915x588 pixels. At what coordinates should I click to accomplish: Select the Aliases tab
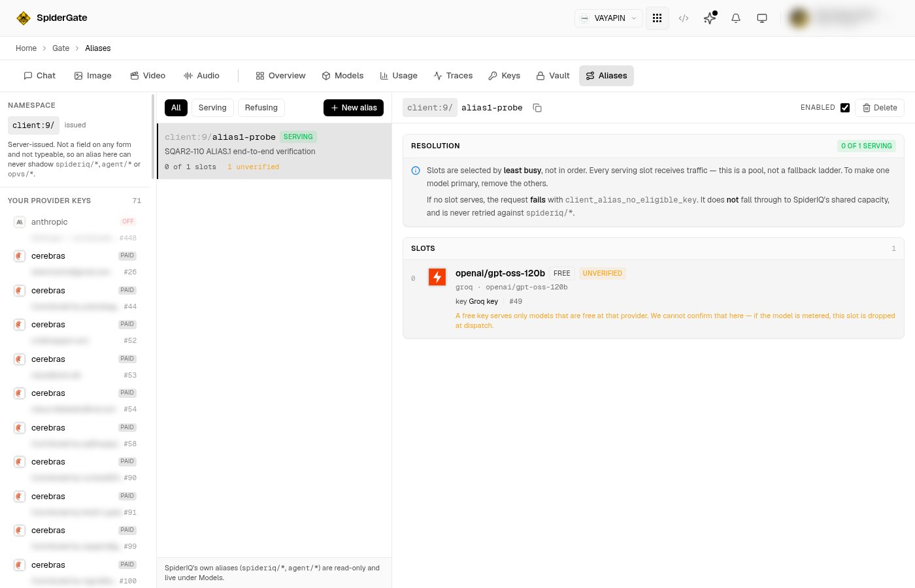click(607, 76)
